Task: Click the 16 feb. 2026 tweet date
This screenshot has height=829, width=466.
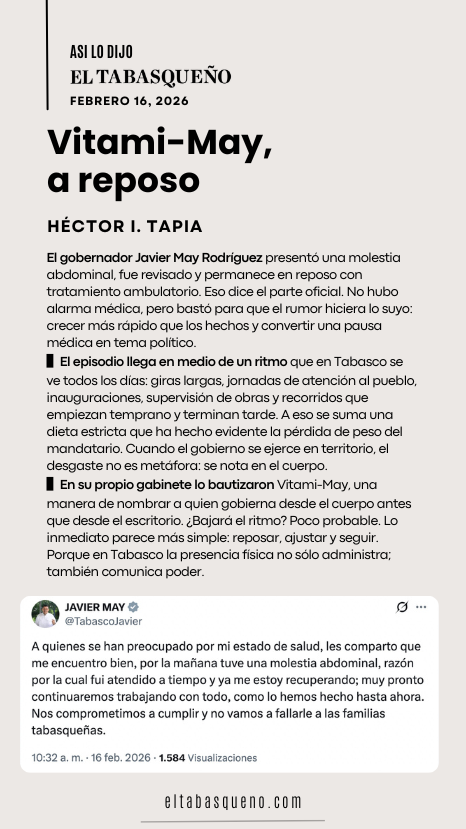Action: point(121,758)
